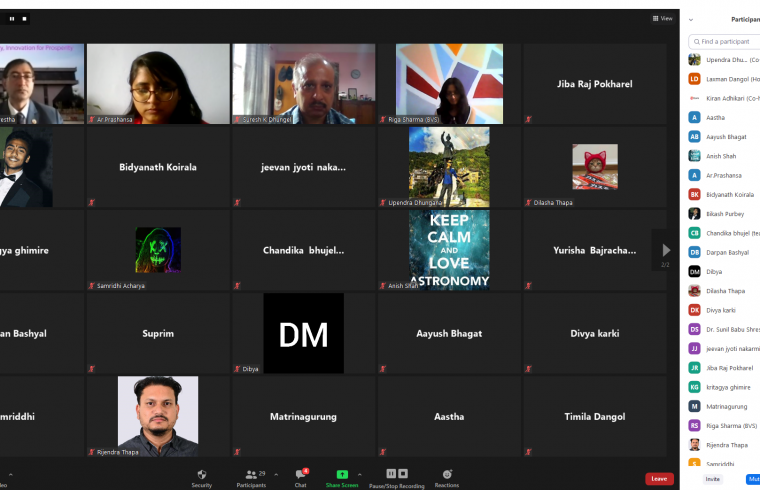Select Suprim tile

pos(158,333)
